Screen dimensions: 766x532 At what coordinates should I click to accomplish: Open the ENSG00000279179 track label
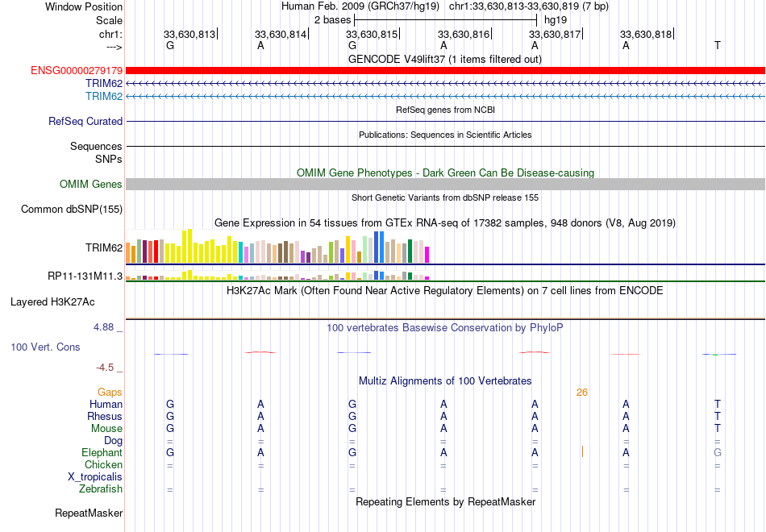pos(77,70)
